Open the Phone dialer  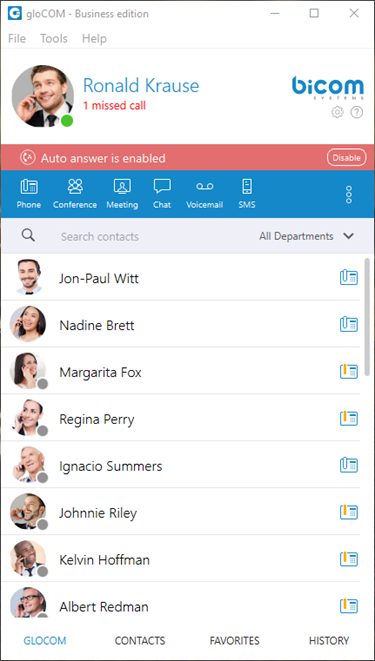(29, 194)
